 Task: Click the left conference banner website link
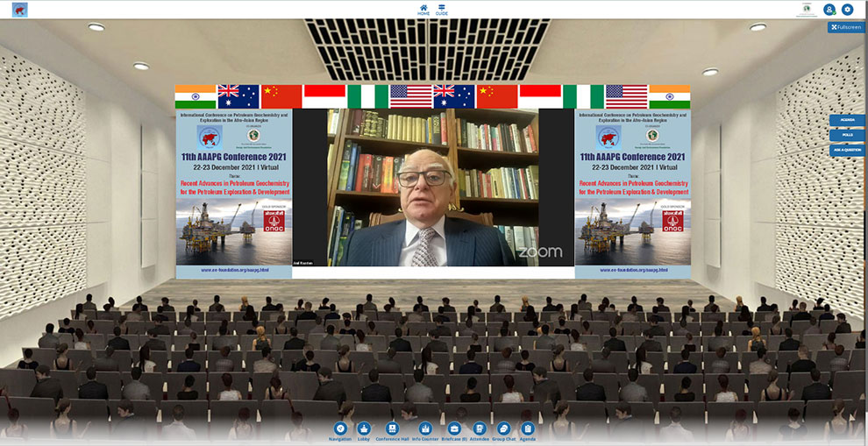[x=234, y=270]
